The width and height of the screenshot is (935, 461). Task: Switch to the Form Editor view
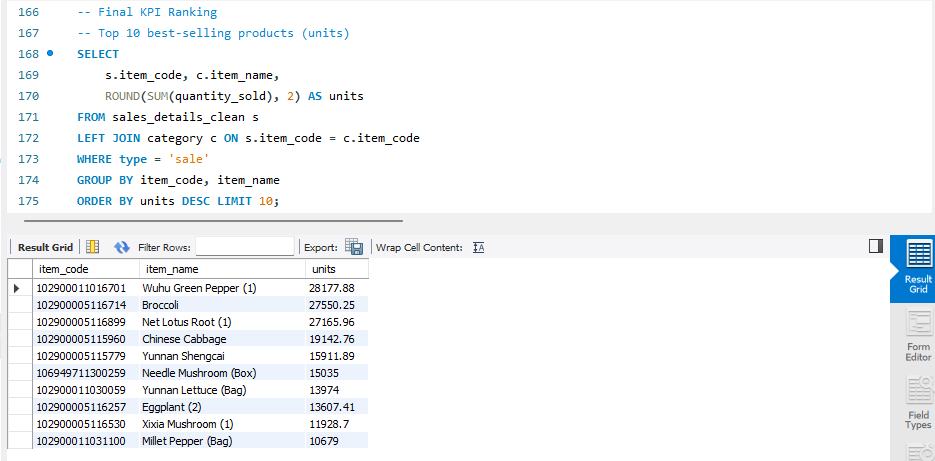(x=917, y=337)
